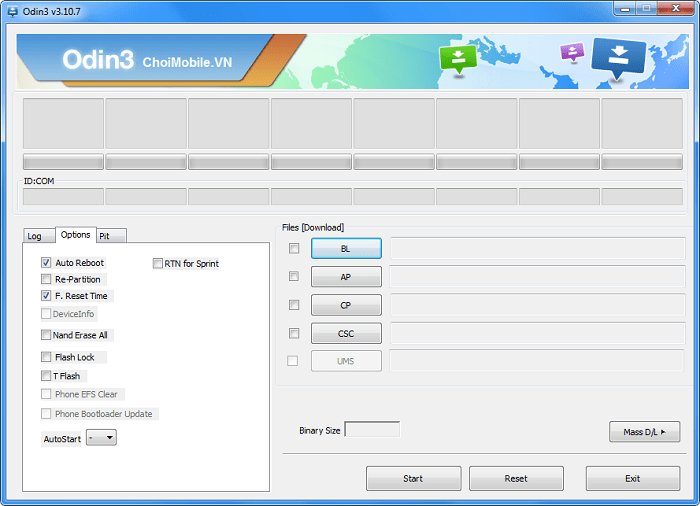The width and height of the screenshot is (700, 506).
Task: Click the Odin3 title bar app icon
Action: tap(11, 9)
